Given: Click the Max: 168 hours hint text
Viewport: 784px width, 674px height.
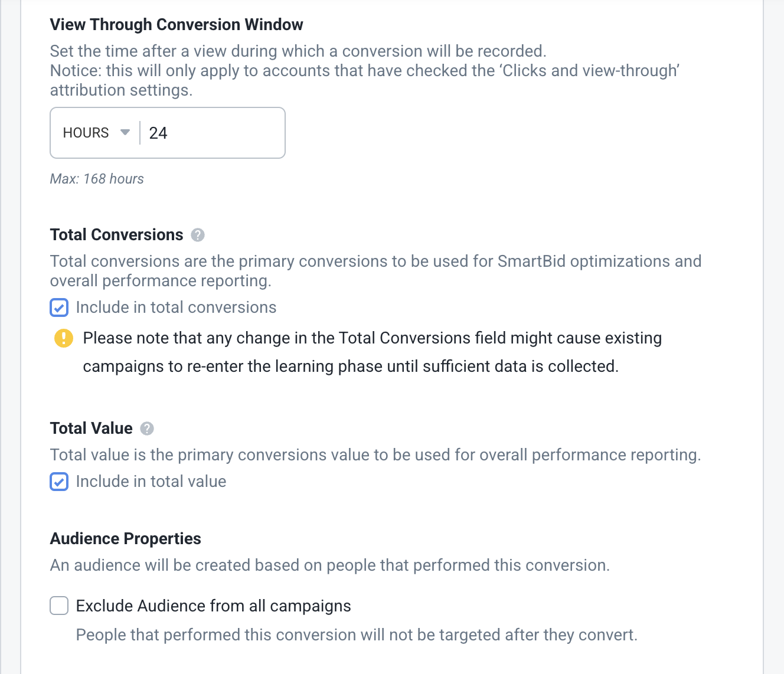Looking at the screenshot, I should coord(97,179).
